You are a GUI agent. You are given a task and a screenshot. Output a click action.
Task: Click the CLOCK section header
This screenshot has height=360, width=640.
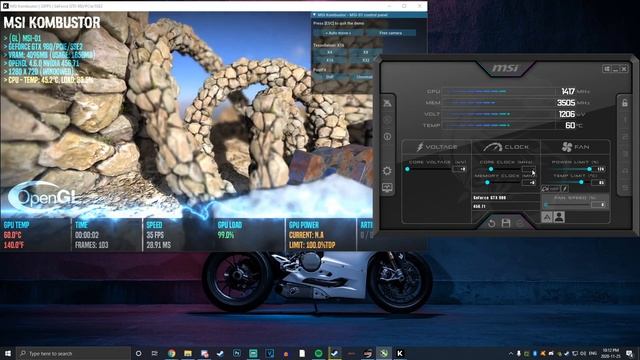[506, 147]
